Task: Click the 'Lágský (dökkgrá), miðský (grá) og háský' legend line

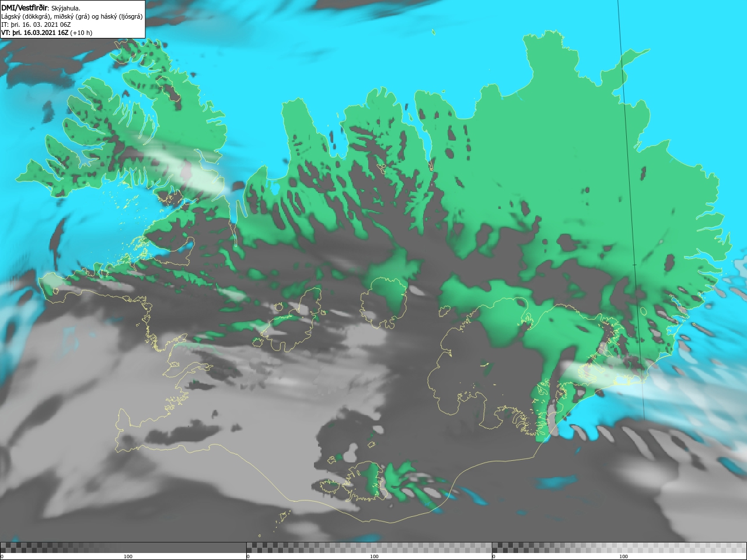Action: 72,16
